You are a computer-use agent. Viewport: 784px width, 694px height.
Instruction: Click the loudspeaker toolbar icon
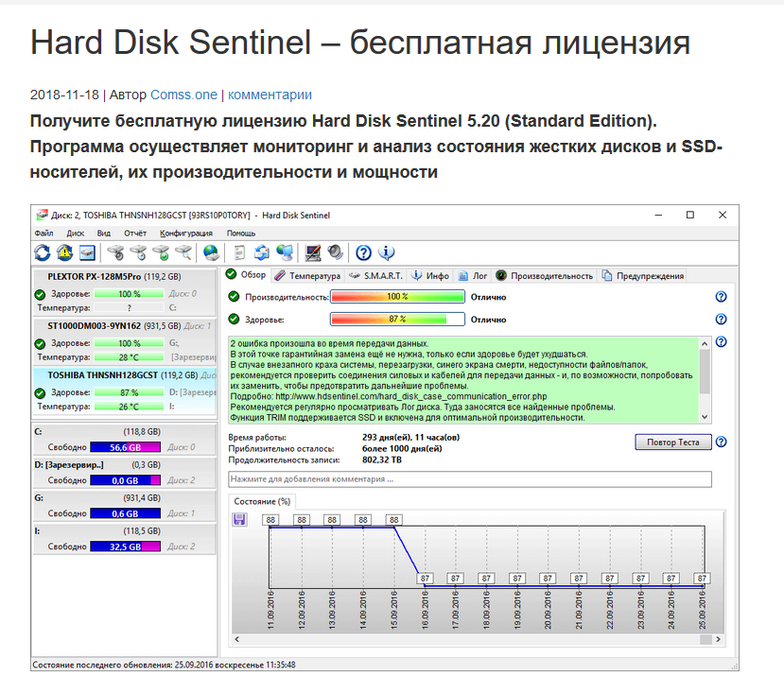point(335,253)
